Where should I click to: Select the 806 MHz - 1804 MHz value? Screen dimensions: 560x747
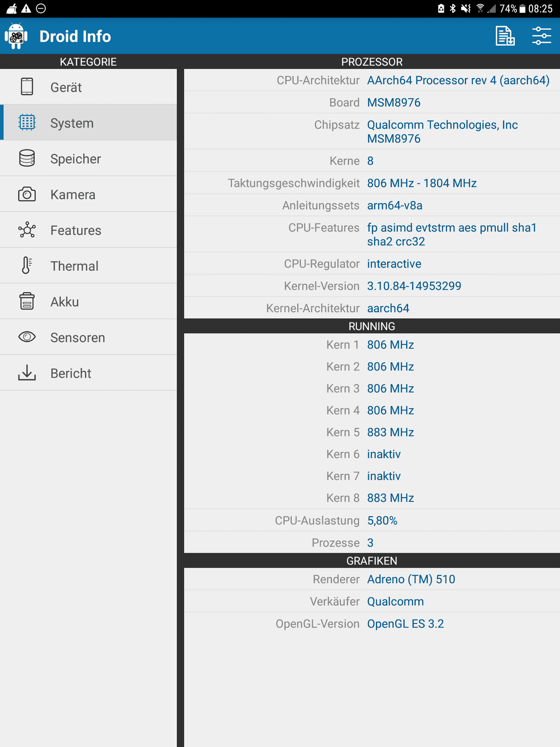tap(422, 183)
